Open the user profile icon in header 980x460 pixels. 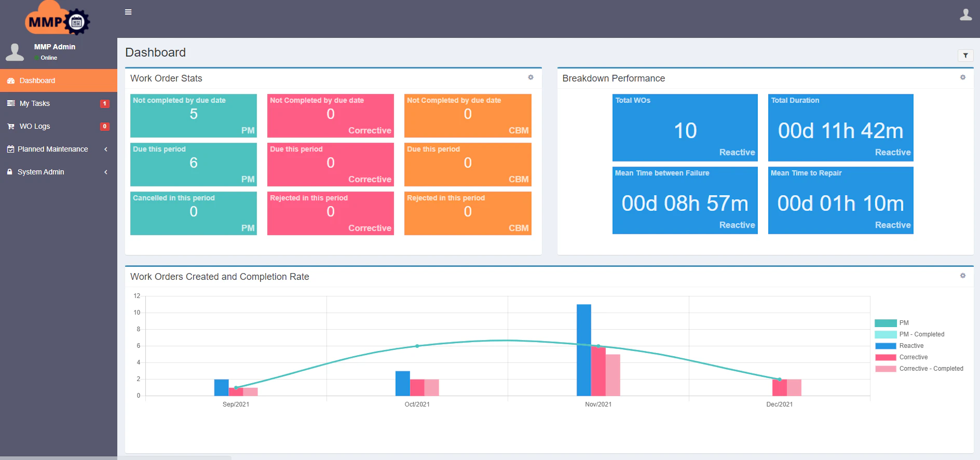[965, 15]
